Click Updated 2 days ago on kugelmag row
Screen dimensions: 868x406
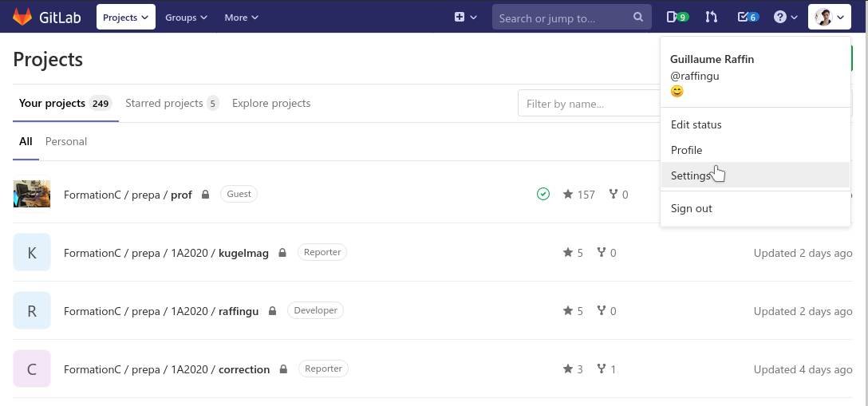pos(803,254)
